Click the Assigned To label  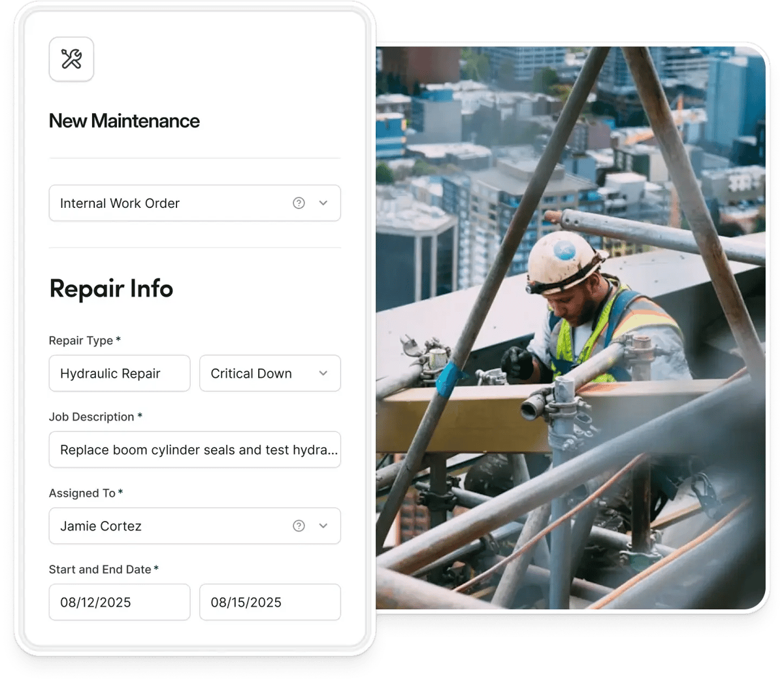tap(86, 493)
